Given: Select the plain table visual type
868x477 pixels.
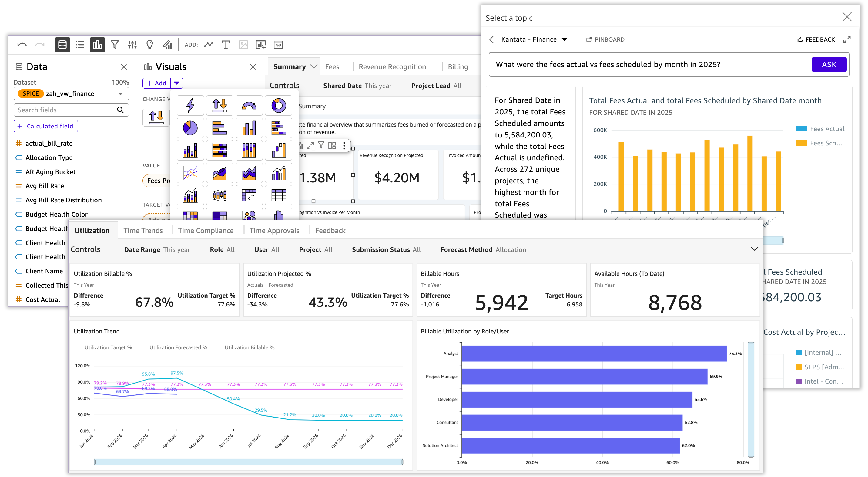Looking at the screenshot, I should tap(279, 195).
